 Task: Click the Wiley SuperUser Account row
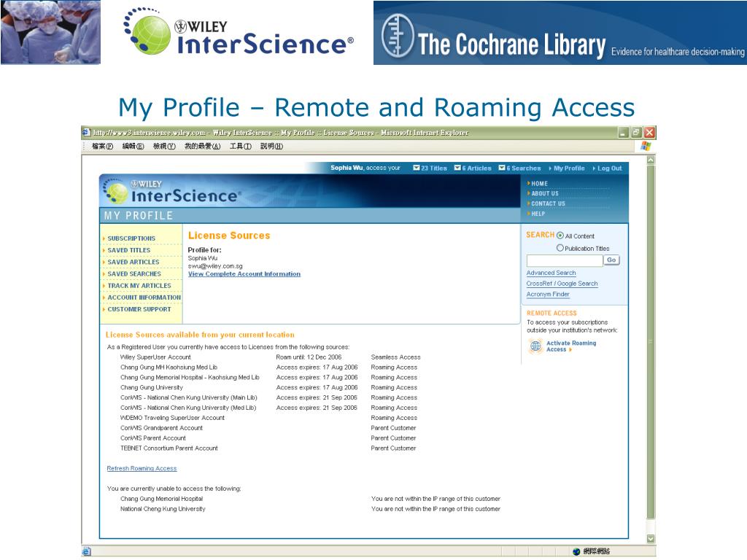(270, 357)
